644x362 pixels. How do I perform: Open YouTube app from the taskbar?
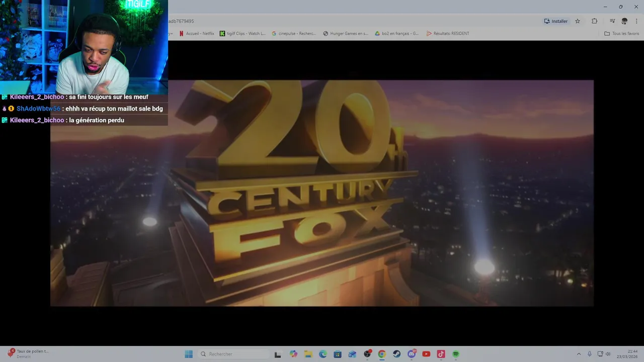point(426,354)
